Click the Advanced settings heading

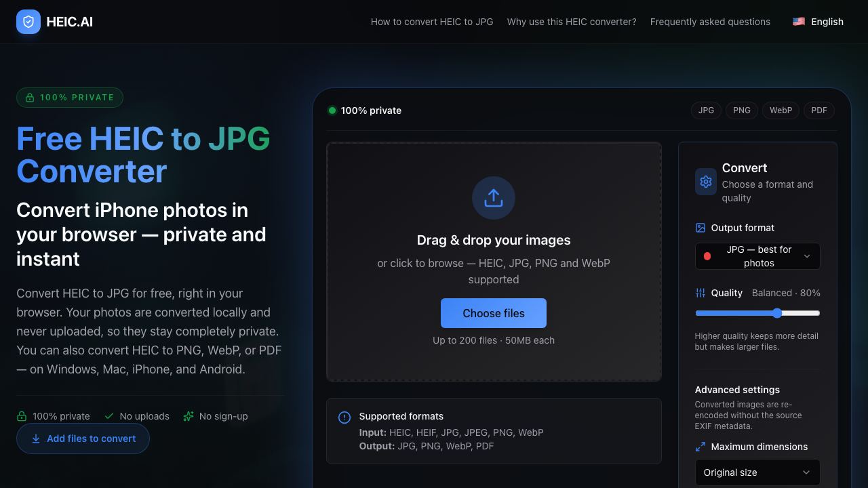click(x=737, y=390)
